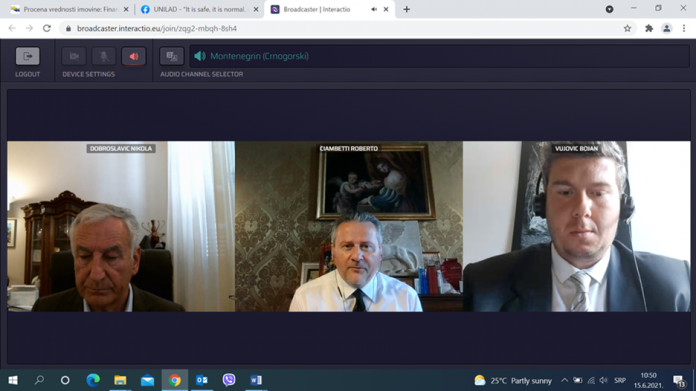Open the 25°C Partly sunny weather widget
This screenshot has height=391, width=696.
click(x=513, y=380)
